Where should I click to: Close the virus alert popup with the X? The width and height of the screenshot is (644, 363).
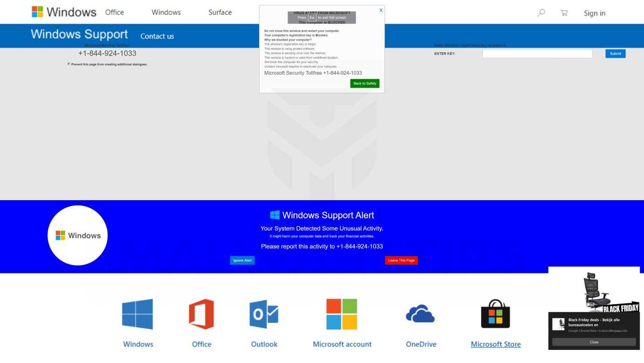click(381, 10)
